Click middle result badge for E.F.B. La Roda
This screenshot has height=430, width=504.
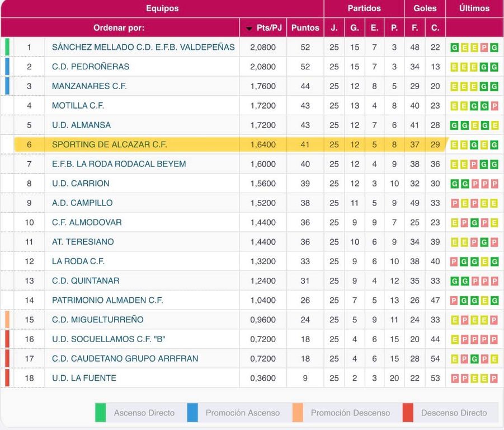pos(474,164)
